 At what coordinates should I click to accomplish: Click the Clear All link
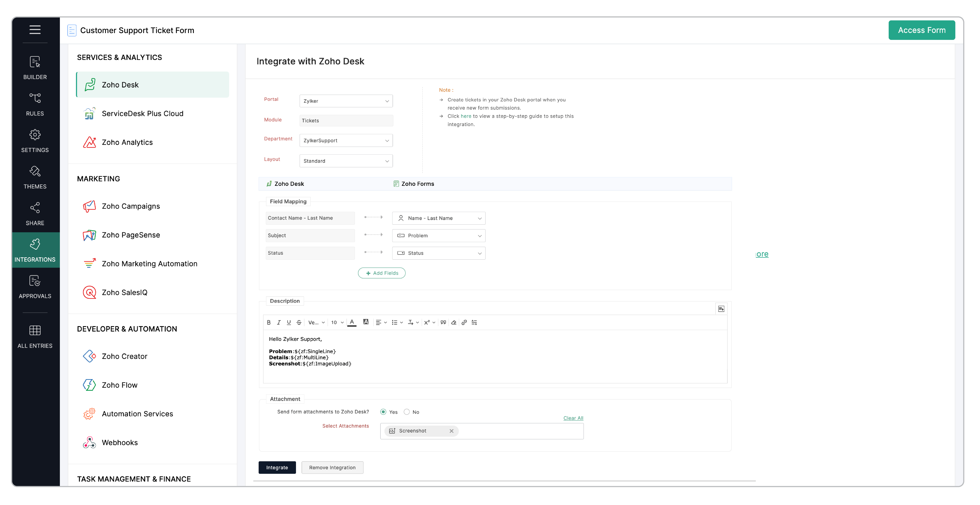[x=573, y=418]
